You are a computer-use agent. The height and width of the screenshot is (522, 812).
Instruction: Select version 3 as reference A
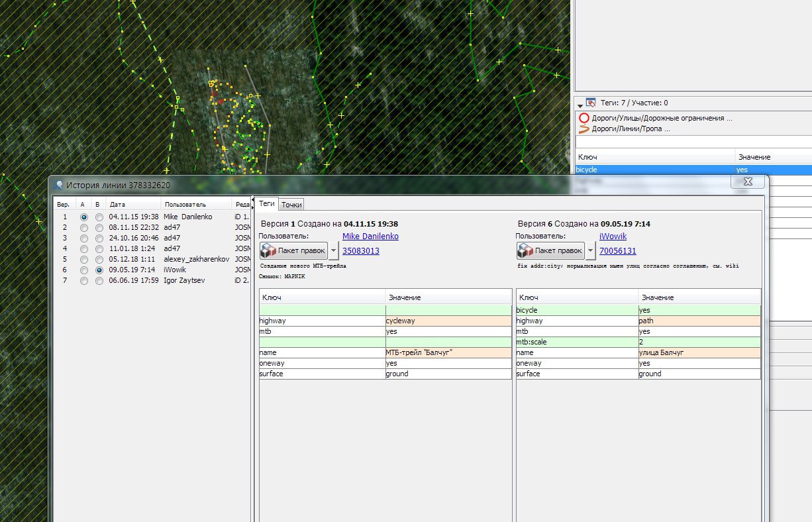pos(83,238)
